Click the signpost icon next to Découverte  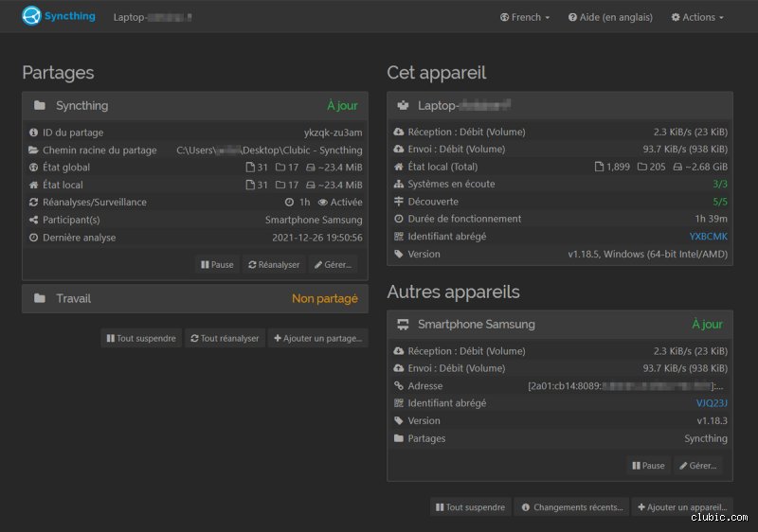coord(398,202)
